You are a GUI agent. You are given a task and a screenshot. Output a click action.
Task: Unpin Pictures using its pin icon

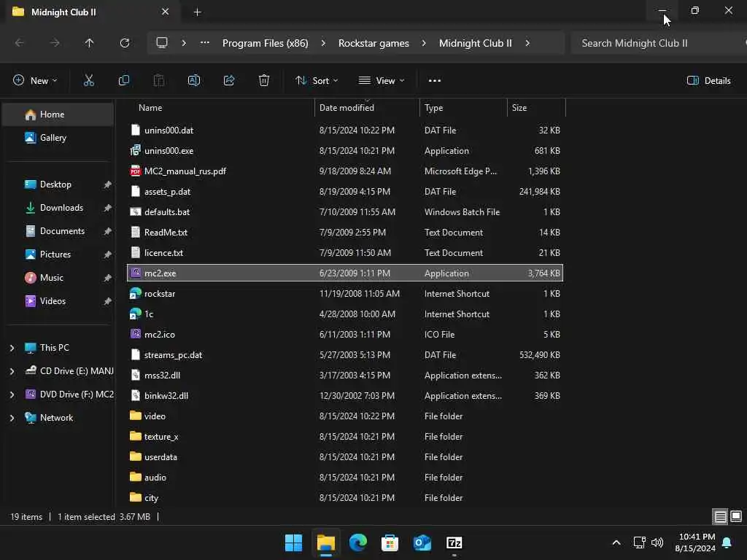[107, 254]
